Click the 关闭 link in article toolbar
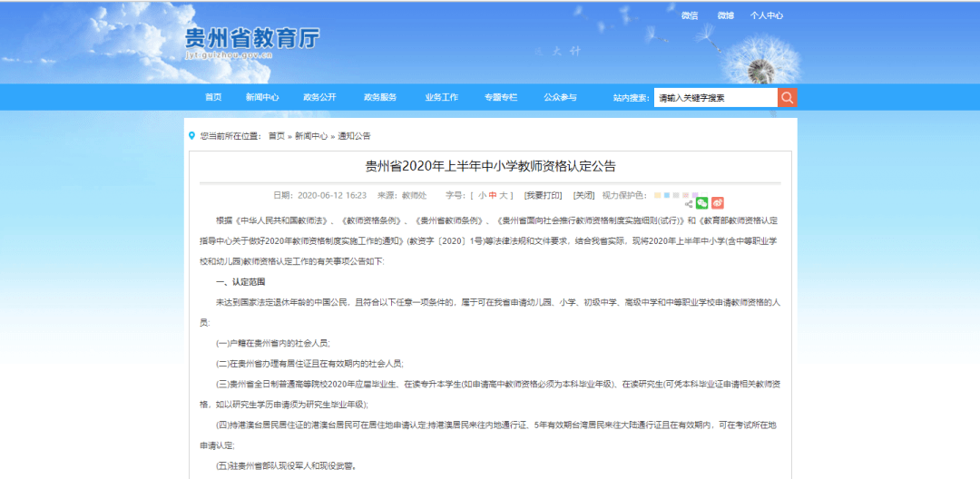 [x=583, y=195]
